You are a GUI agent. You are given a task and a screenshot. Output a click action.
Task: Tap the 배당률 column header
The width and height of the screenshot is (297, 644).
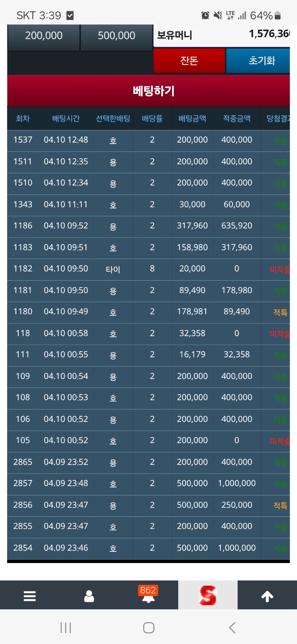click(152, 118)
